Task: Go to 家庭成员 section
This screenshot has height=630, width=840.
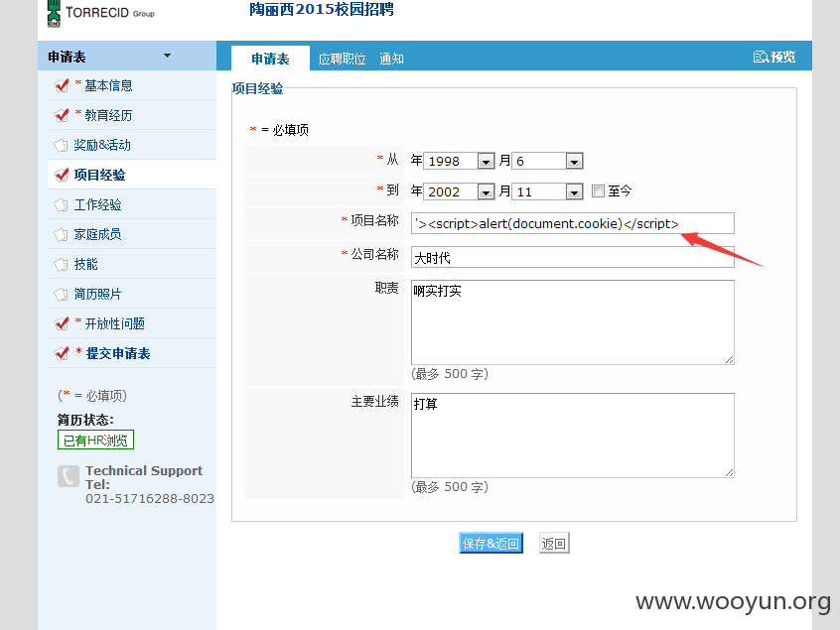Action: pyautogui.click(x=97, y=234)
